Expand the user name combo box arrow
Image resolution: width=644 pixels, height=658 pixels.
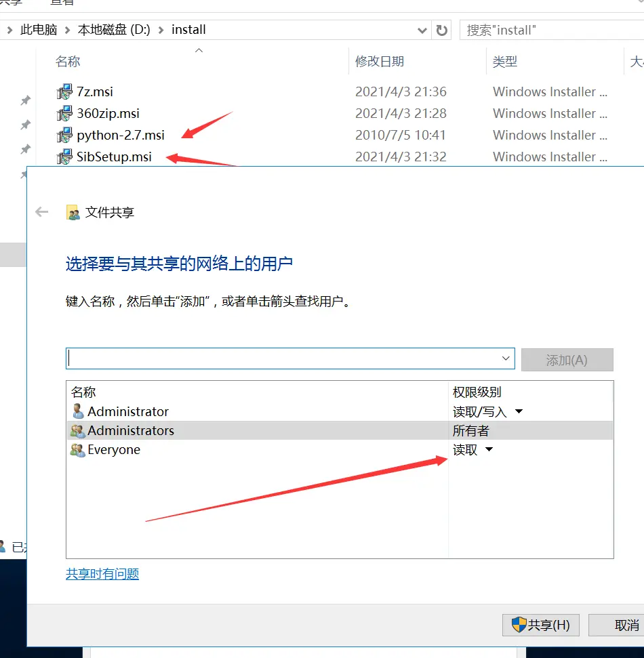pyautogui.click(x=506, y=358)
